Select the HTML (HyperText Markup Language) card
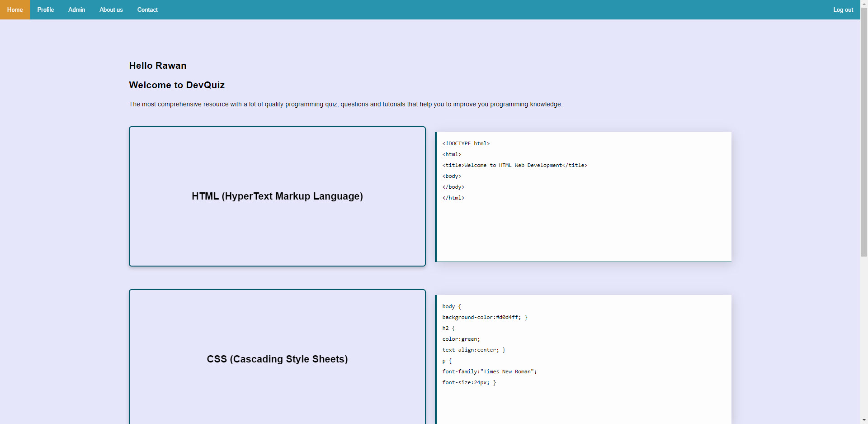 (277, 196)
